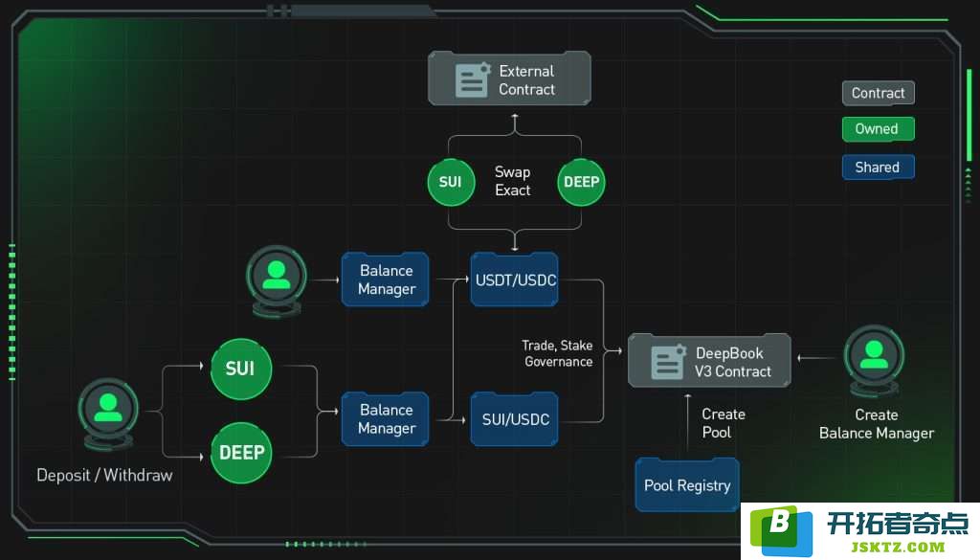Viewport: 980px width, 560px height.
Task: Click the DeepBook V3 Contract document icon
Action: pos(668,362)
